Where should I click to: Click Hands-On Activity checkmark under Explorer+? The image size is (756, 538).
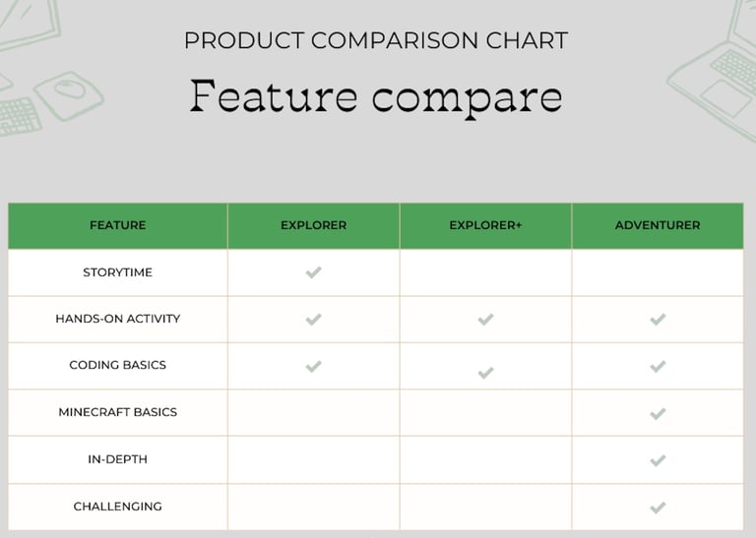point(485,320)
